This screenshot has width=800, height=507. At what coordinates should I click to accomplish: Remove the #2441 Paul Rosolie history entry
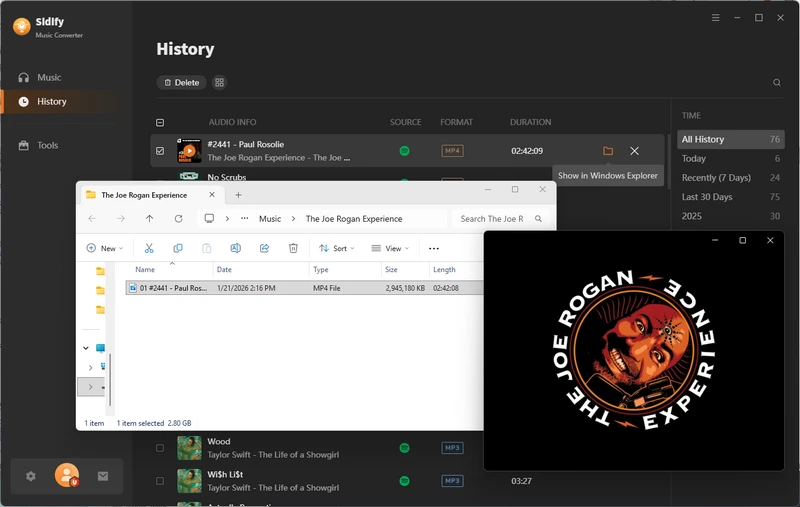[634, 151]
